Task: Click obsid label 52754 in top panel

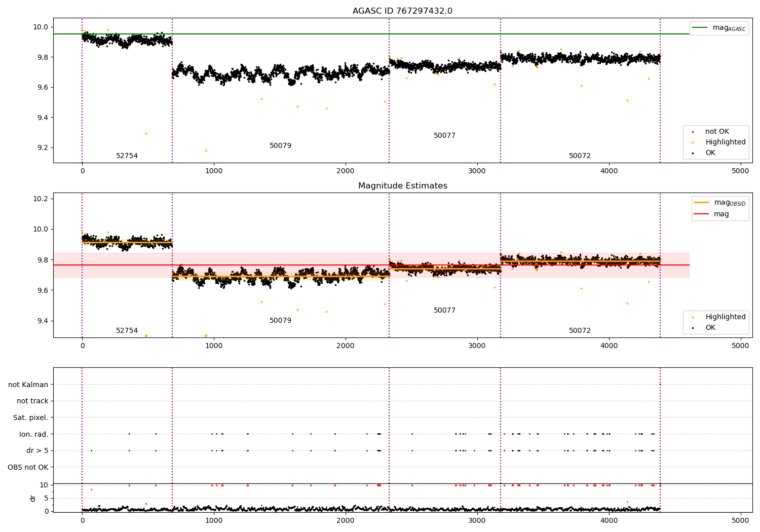Action: tap(127, 156)
